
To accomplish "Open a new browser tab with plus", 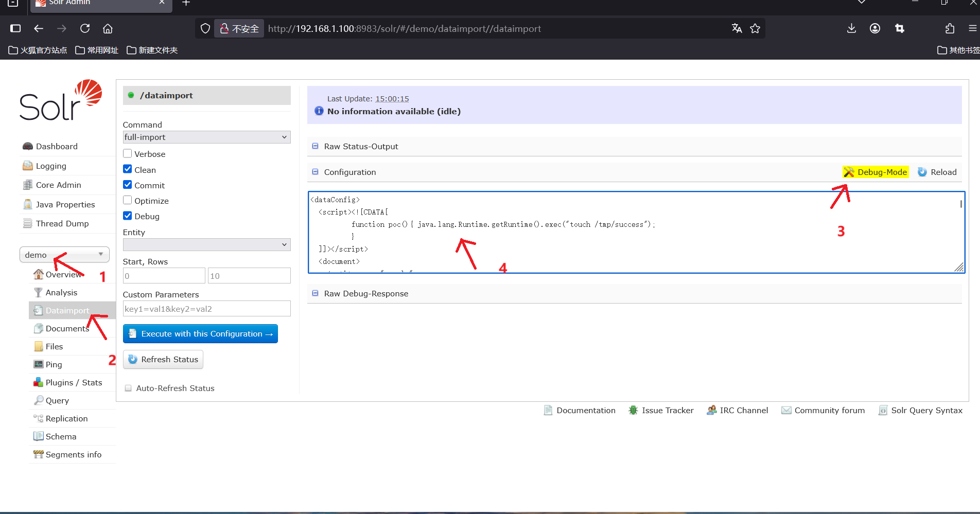I will [x=186, y=3].
